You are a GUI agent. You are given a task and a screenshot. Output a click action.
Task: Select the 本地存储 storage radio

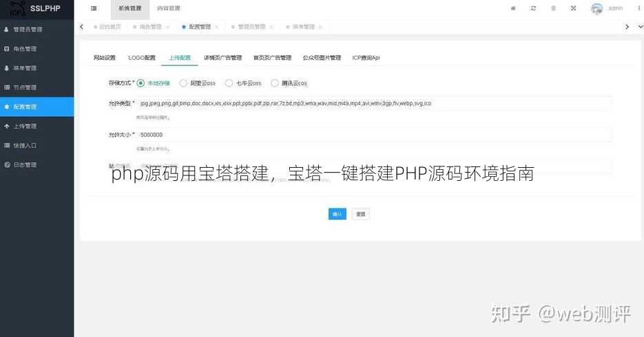tap(141, 83)
